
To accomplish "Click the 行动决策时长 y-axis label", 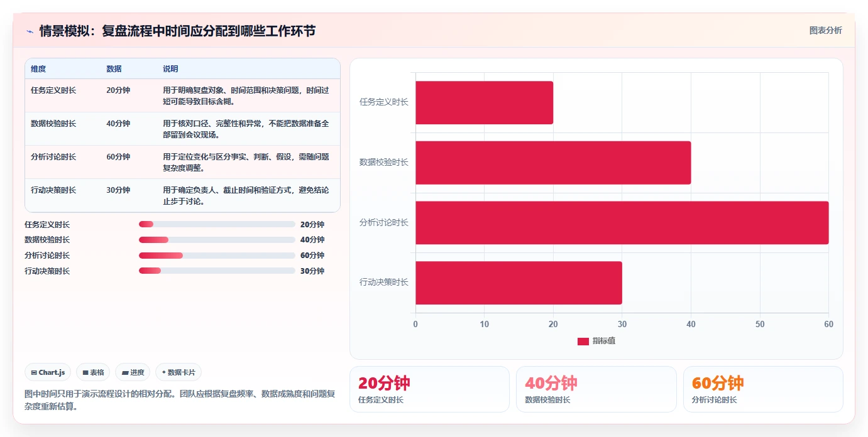I will point(384,282).
